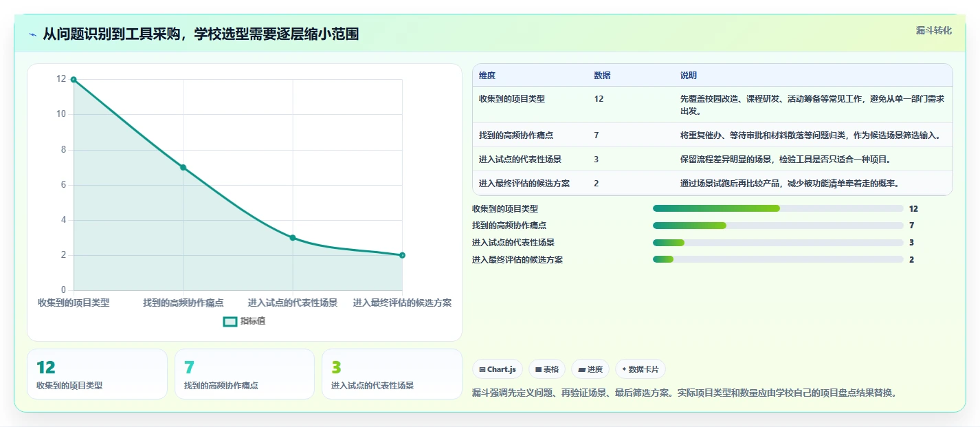Click the chart data point at value 2
Screen dimensions: 980x427
click(402, 255)
